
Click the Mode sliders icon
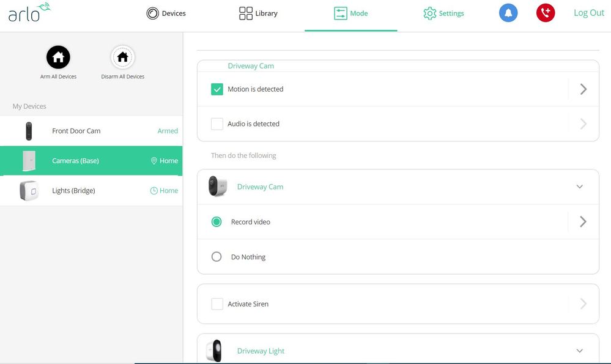point(341,13)
